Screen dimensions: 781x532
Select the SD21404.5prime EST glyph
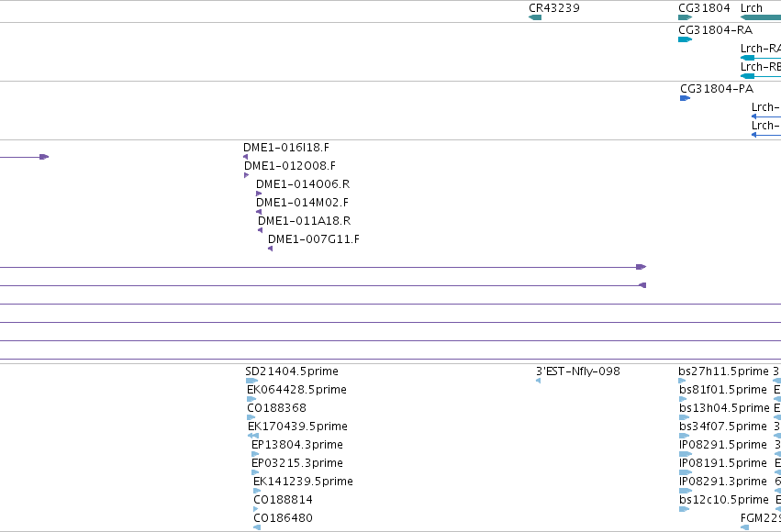click(251, 381)
